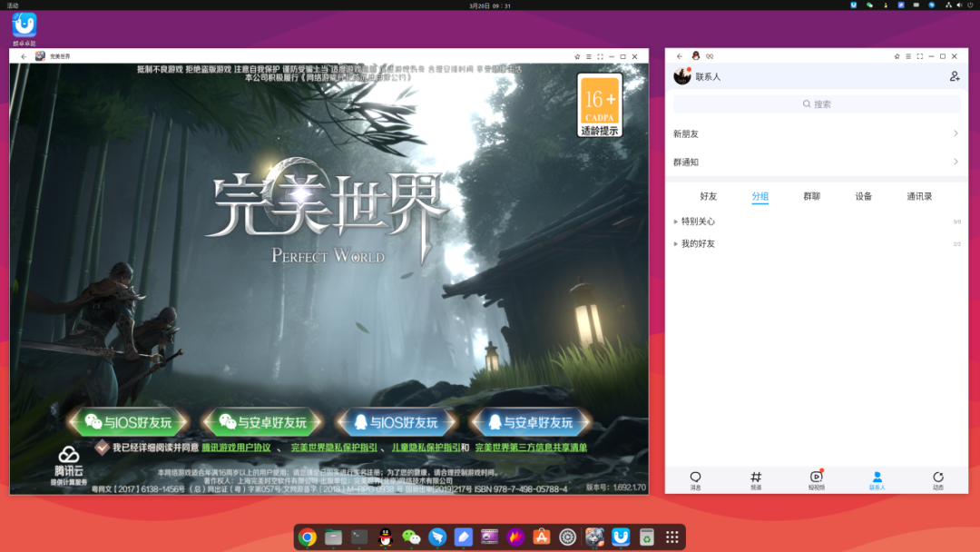The width and height of the screenshot is (980, 552).
Task: Go back in the QQ window
Action: [x=680, y=56]
